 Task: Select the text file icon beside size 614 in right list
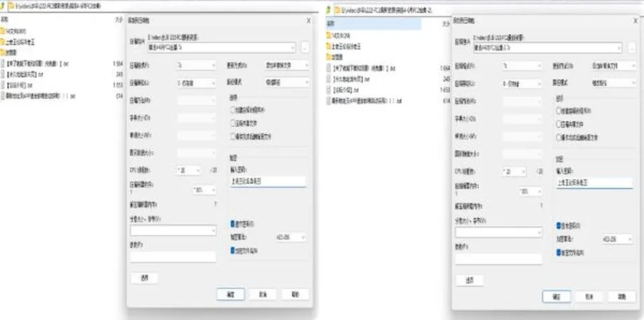tap(329, 100)
